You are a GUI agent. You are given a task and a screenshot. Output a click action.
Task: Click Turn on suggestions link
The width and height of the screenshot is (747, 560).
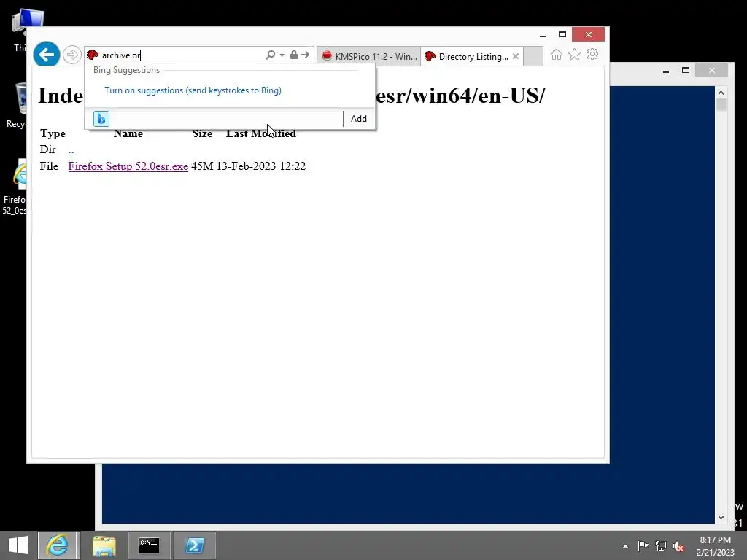click(x=193, y=90)
